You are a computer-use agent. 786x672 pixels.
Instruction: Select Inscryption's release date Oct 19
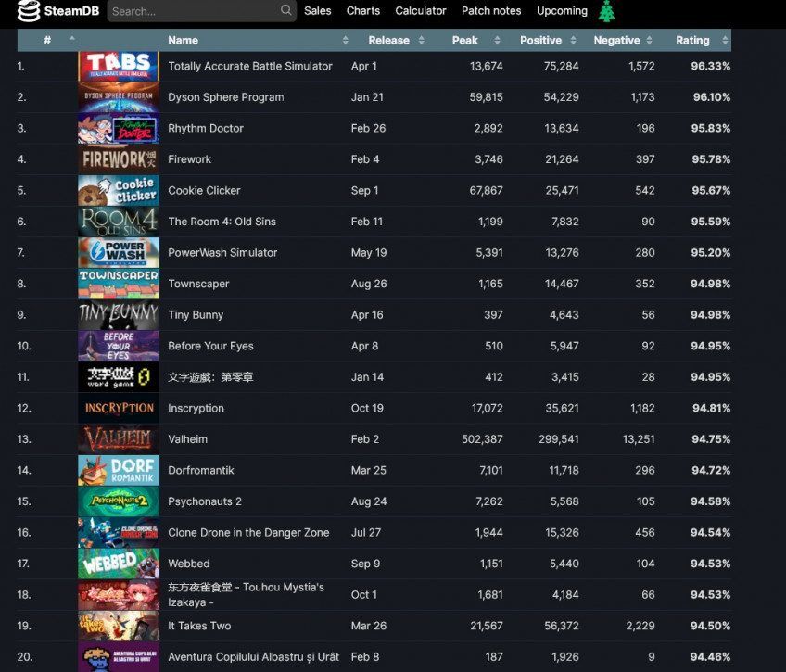point(367,408)
